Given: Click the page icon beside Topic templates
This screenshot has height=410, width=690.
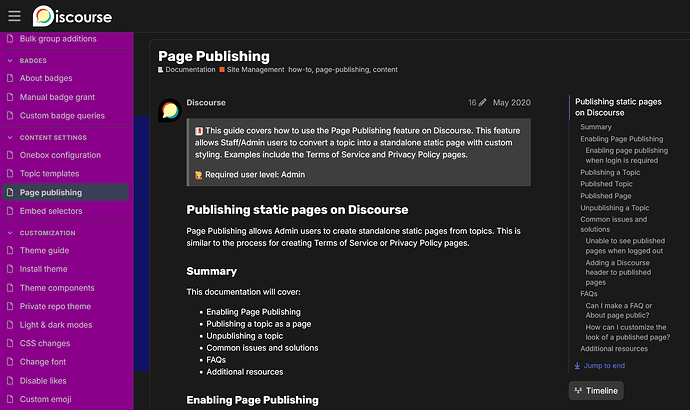Looking at the screenshot, I should [x=10, y=173].
